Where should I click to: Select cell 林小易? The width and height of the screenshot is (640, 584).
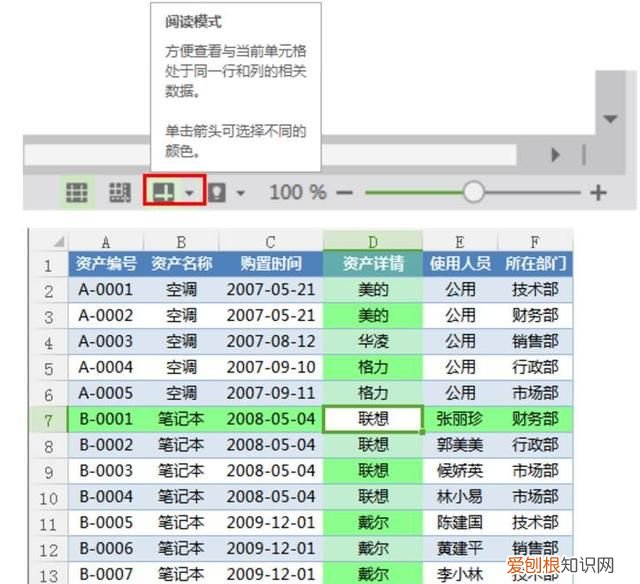[x=460, y=497]
